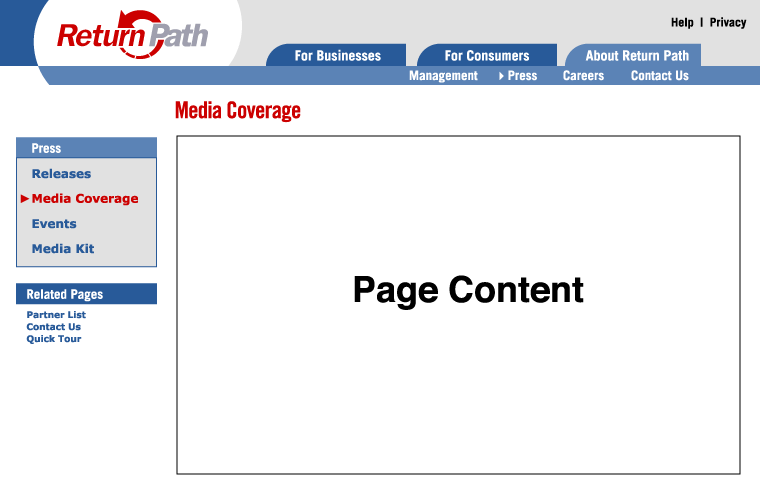760x496 pixels.
Task: Open the Careers subnav link
Action: point(583,76)
